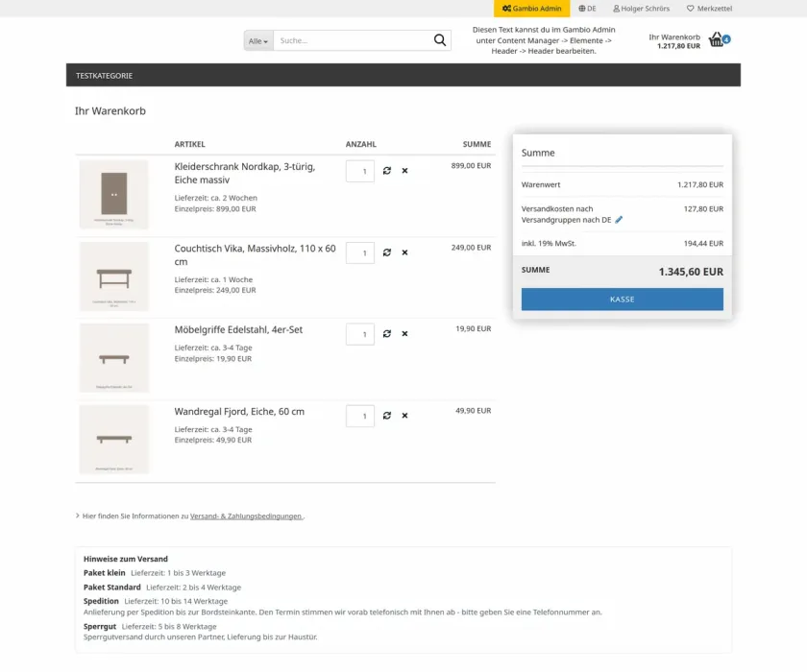Screen dimensions: 807x672
Task: Open the Testkategorie menu item
Action: 105,76
